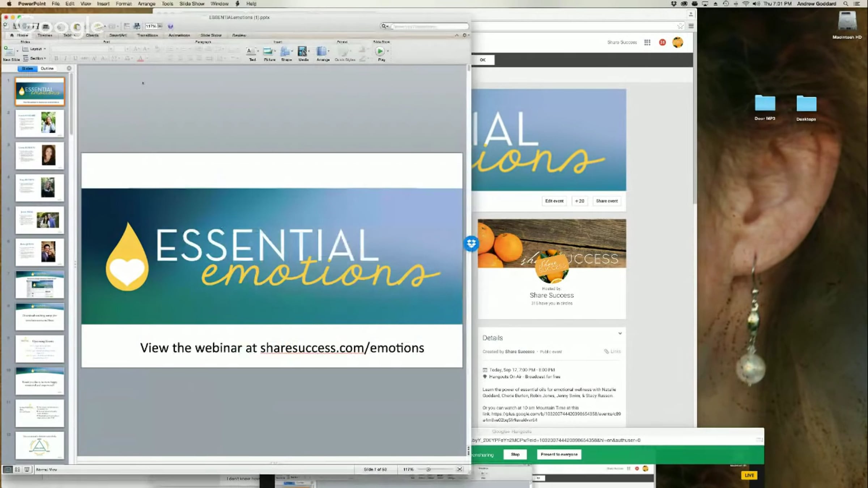Click the Play slideshow icon
Image resolution: width=868 pixels, height=488 pixels.
pyautogui.click(x=380, y=51)
